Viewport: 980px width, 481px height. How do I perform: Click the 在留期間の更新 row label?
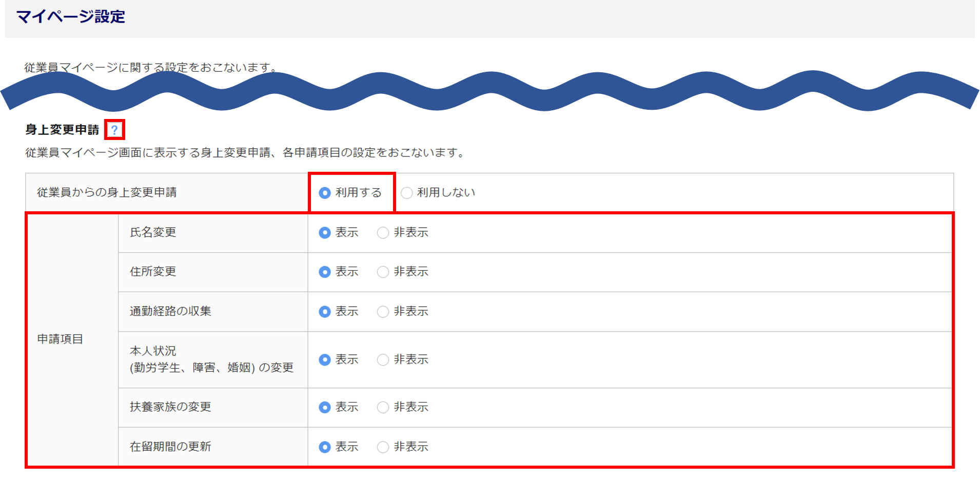point(170,447)
